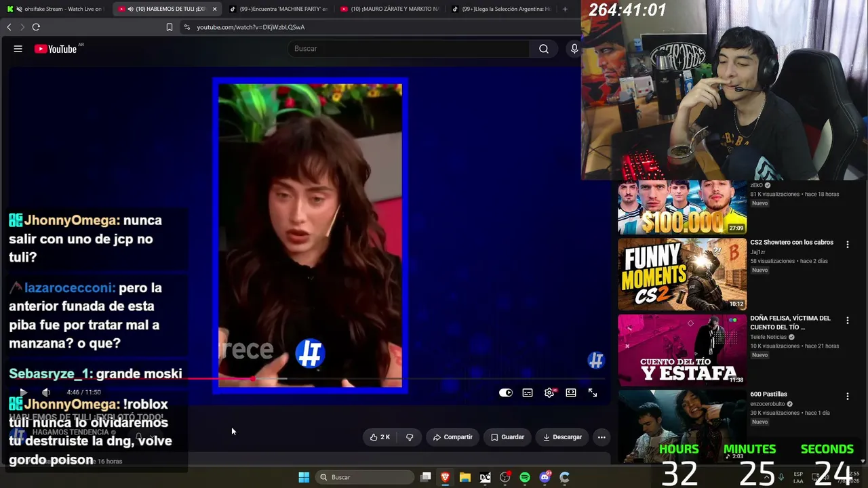
Task: Visit the Telefe Noticias channel
Action: [x=768, y=337]
